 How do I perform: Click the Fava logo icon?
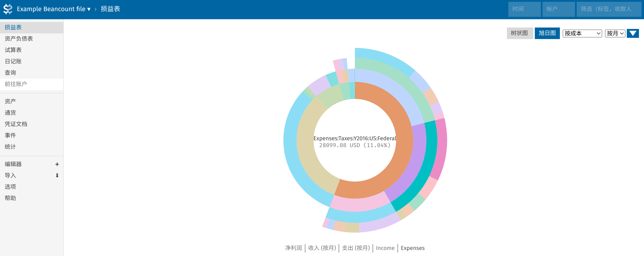tap(8, 9)
